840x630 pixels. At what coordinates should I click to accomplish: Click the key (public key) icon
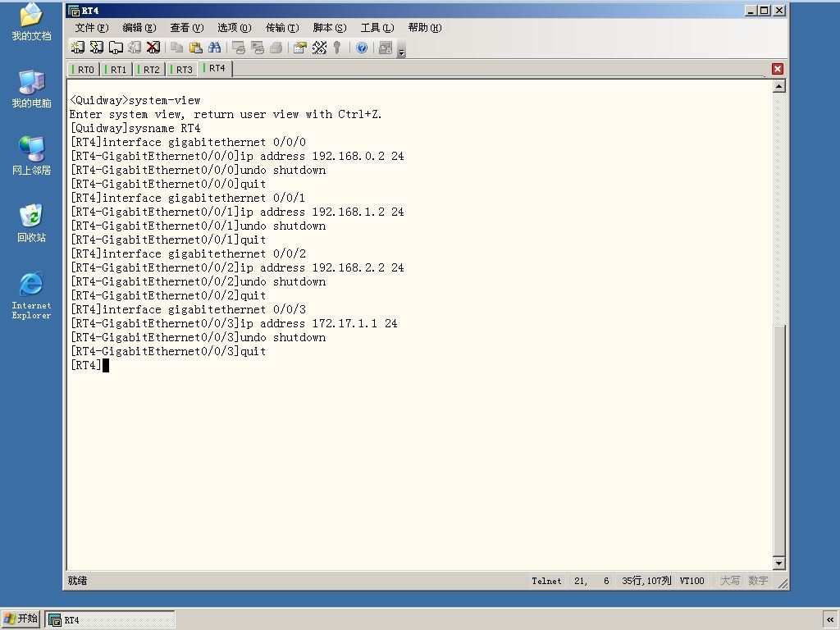pyautogui.click(x=337, y=48)
